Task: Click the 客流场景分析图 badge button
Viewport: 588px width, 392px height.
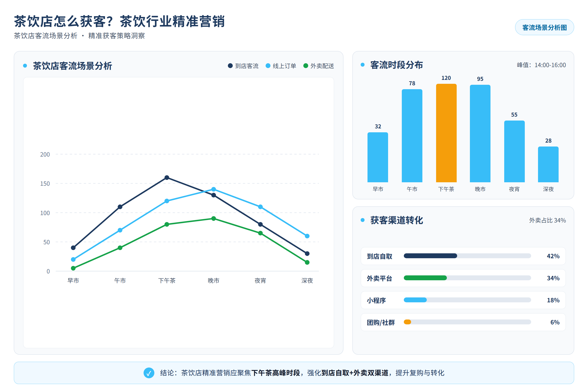Action: 544,27
